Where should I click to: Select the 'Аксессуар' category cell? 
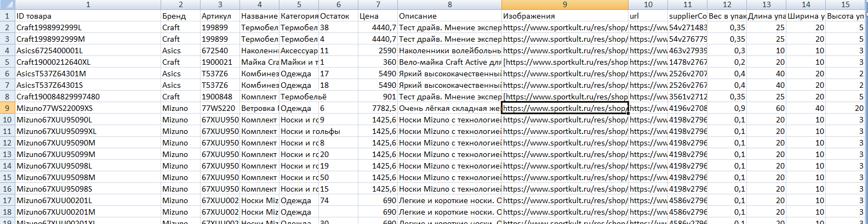(299, 51)
